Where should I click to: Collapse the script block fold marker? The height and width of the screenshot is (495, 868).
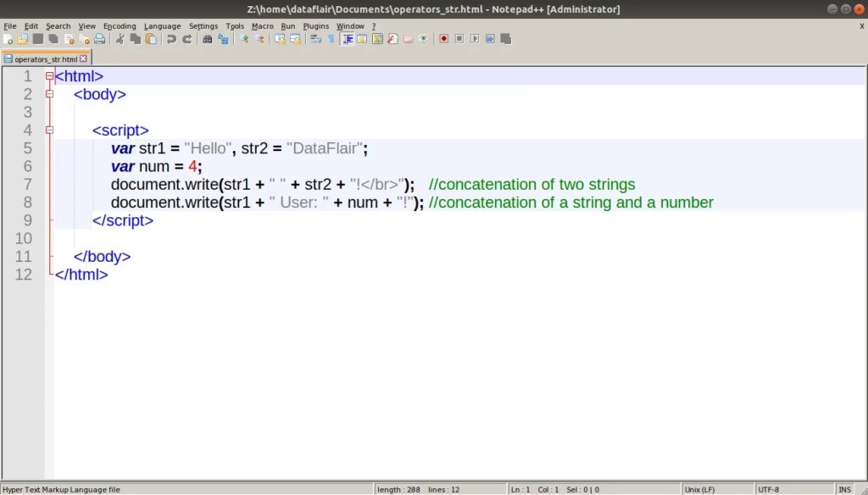coord(49,130)
